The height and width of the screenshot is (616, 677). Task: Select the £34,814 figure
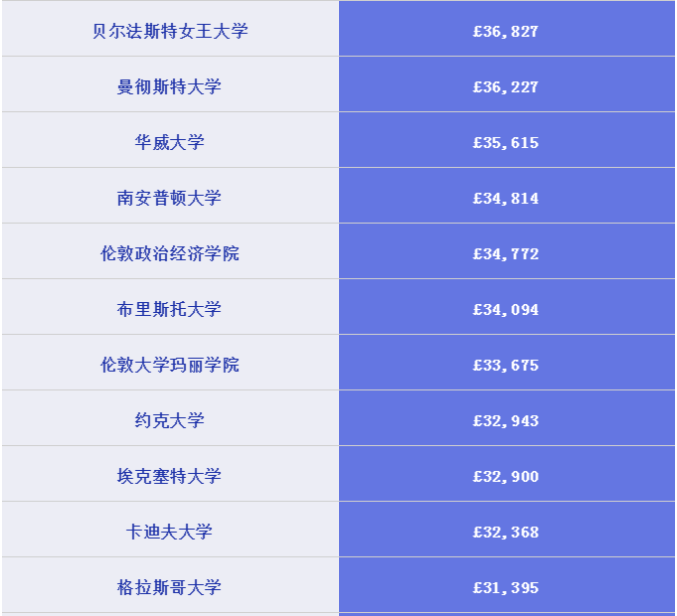(506, 199)
